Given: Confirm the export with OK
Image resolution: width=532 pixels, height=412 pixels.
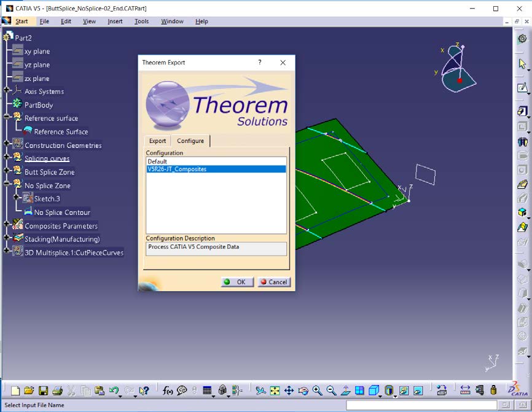Looking at the screenshot, I should (x=237, y=282).
